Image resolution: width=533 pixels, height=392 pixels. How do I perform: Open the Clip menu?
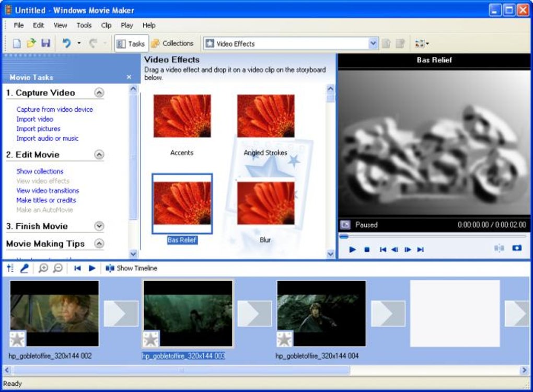[x=106, y=25]
